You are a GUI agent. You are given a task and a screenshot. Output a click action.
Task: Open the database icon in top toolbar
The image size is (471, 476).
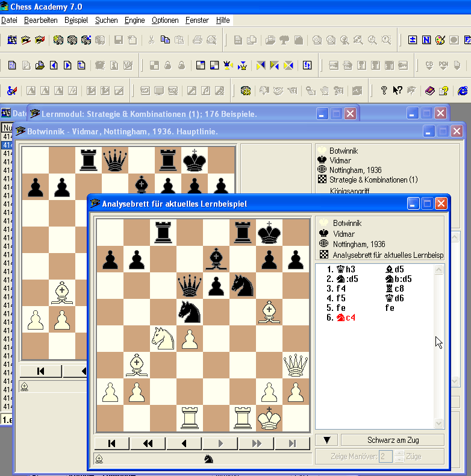[x=12, y=40]
